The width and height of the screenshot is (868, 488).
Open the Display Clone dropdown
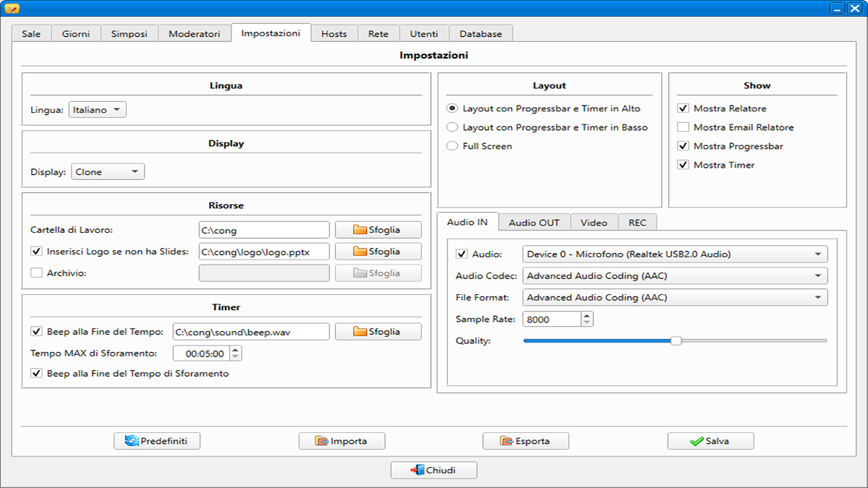[x=108, y=172]
